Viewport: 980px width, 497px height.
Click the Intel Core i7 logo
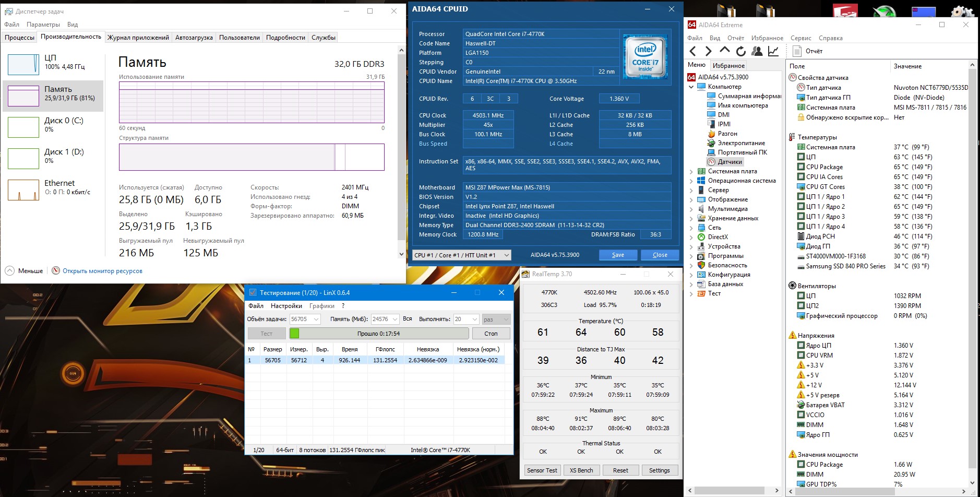click(645, 57)
